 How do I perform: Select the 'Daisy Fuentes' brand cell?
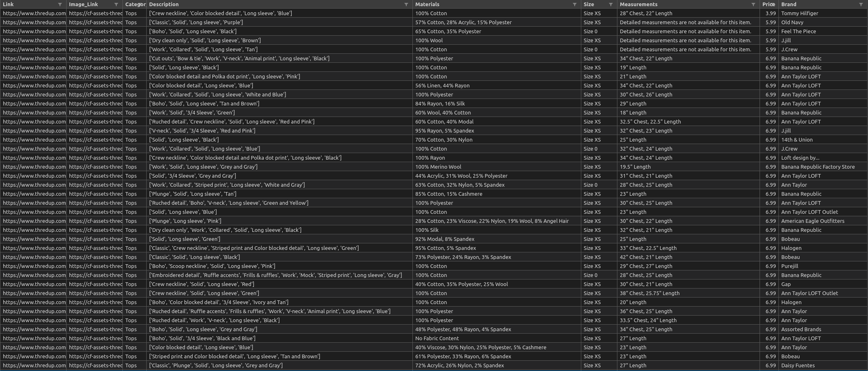pyautogui.click(x=823, y=366)
